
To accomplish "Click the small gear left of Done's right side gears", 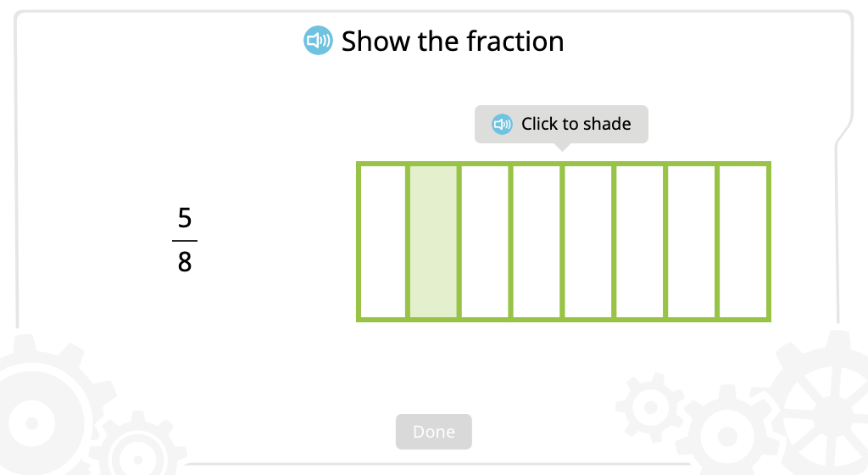I will point(650,408).
